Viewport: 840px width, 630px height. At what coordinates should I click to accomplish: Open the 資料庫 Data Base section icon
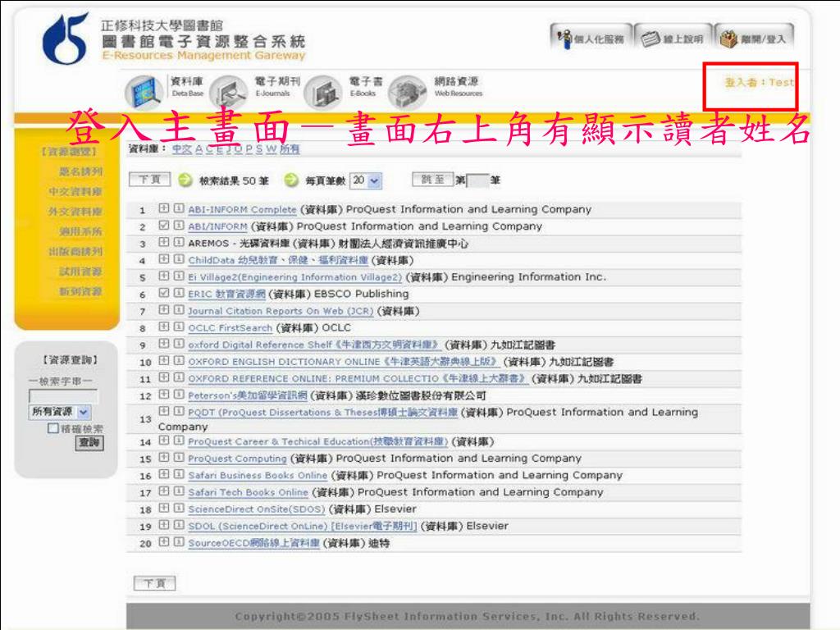[x=144, y=91]
